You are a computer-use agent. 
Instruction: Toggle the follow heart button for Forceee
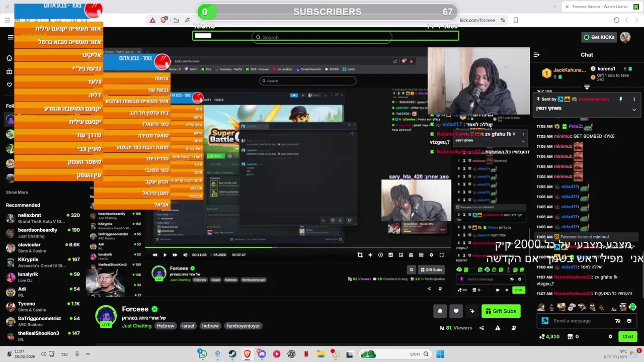456,311
